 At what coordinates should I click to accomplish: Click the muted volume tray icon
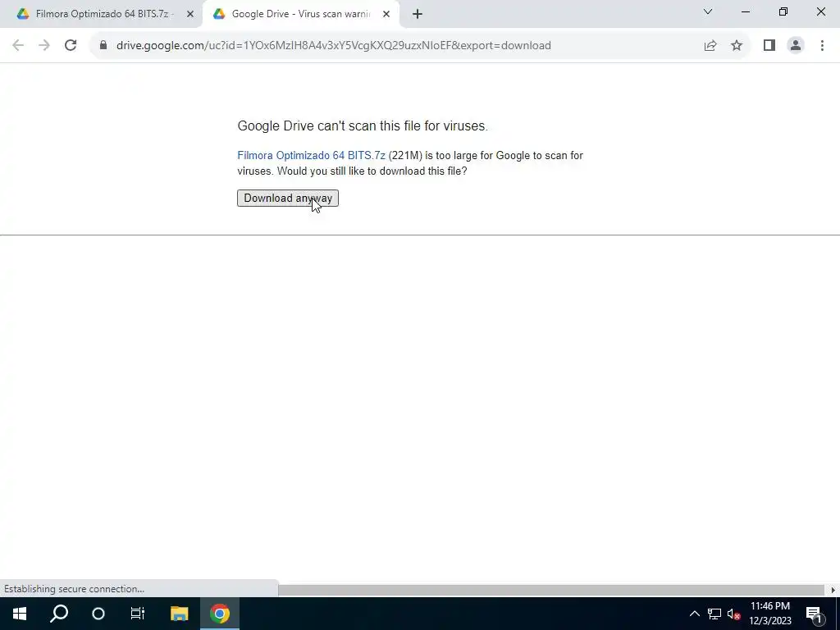click(733, 614)
